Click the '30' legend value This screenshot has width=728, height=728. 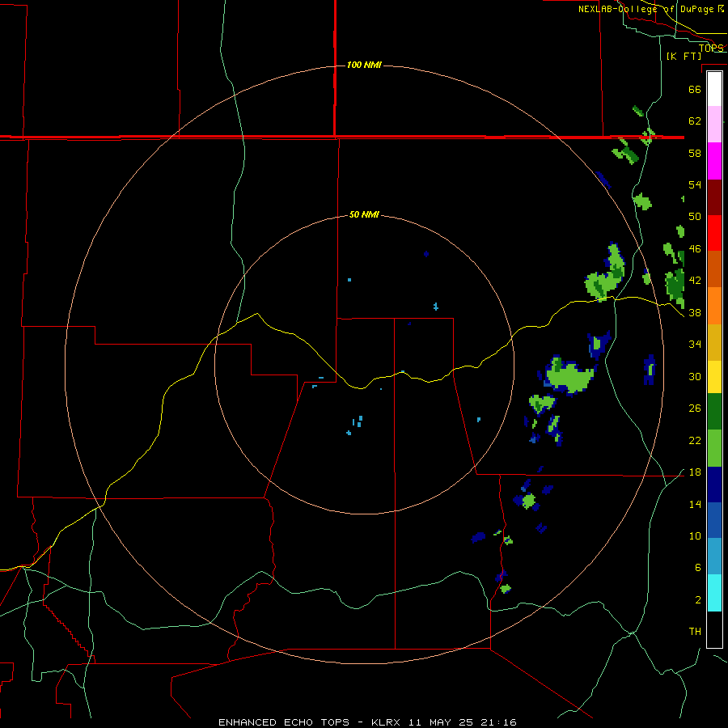[695, 376]
